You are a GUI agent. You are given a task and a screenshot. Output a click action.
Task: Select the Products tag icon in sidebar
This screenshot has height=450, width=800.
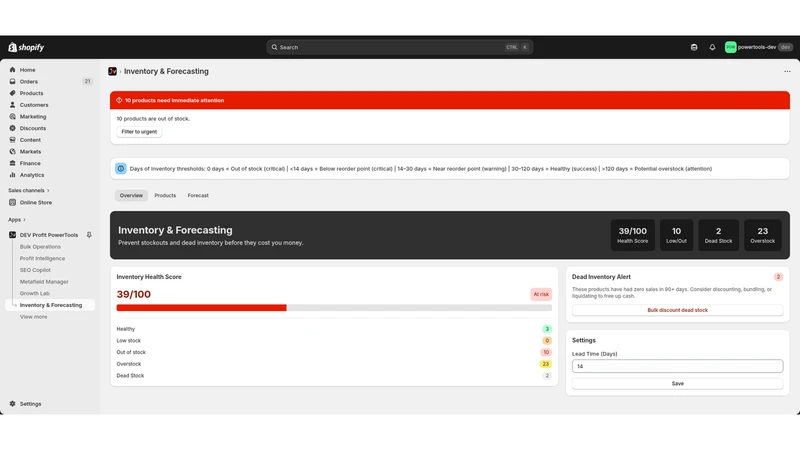click(x=12, y=93)
